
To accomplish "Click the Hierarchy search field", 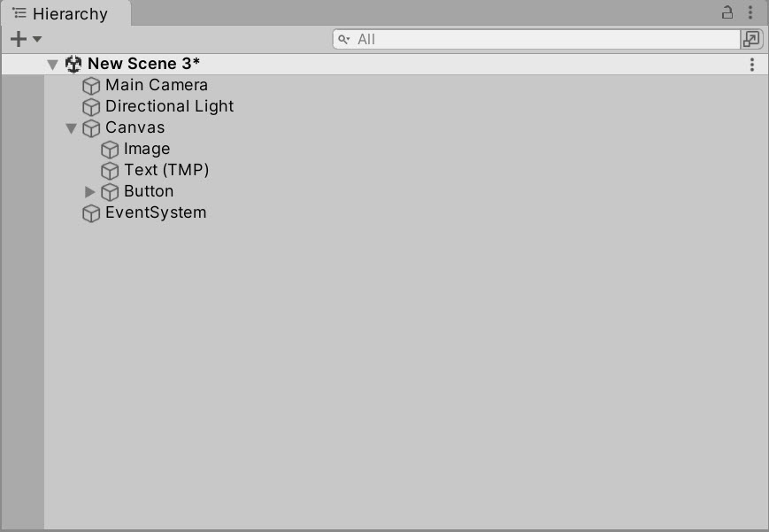I will point(536,39).
